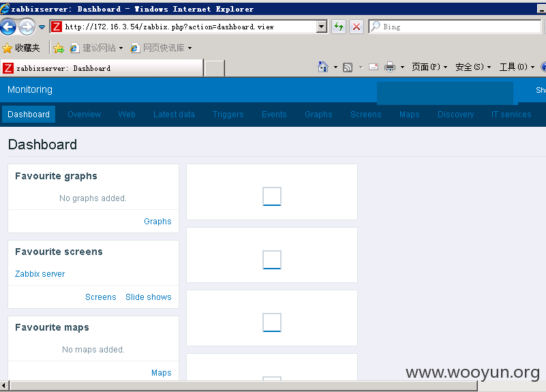Click the 'No maps added.' text
The height and width of the screenshot is (392, 546).
[93, 350]
